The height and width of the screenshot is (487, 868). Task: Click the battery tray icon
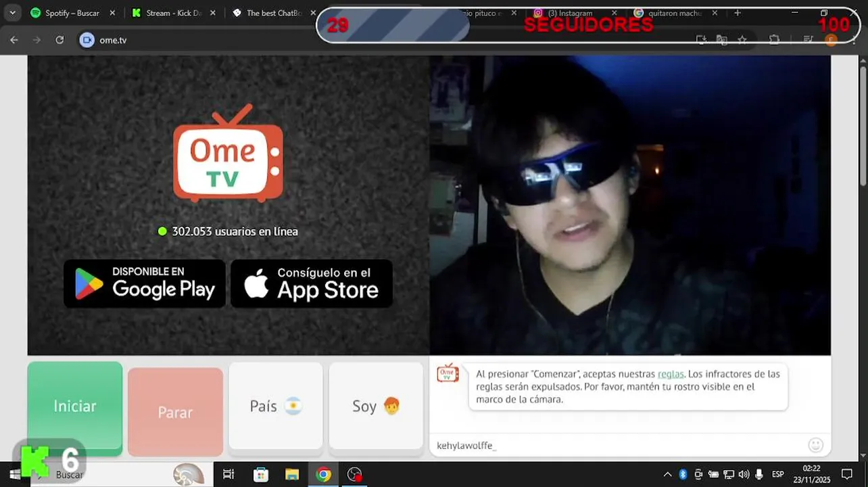[x=713, y=474]
